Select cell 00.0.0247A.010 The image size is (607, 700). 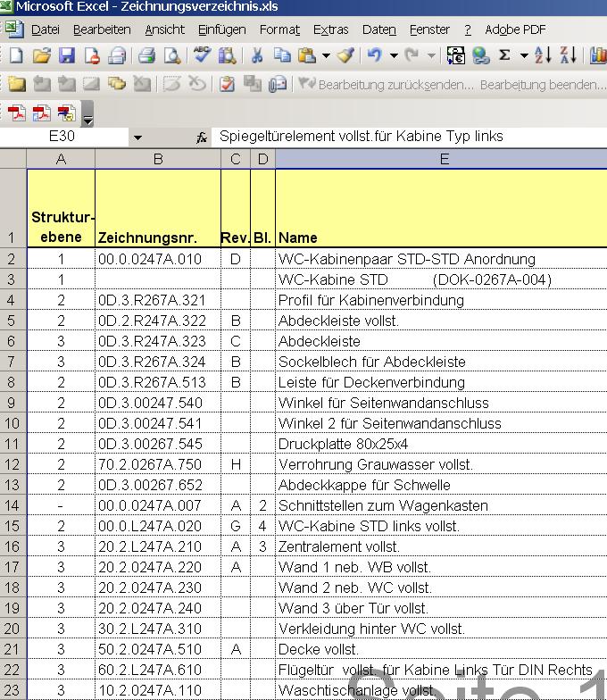pyautogui.click(x=158, y=259)
